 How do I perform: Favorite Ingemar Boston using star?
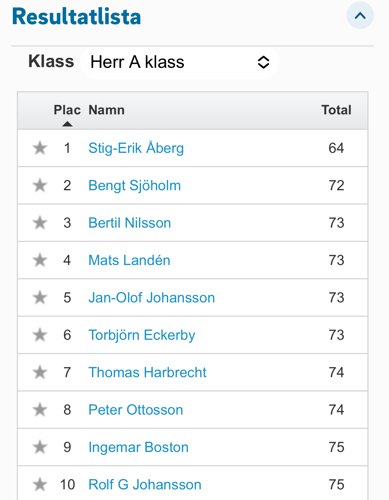click(x=40, y=447)
